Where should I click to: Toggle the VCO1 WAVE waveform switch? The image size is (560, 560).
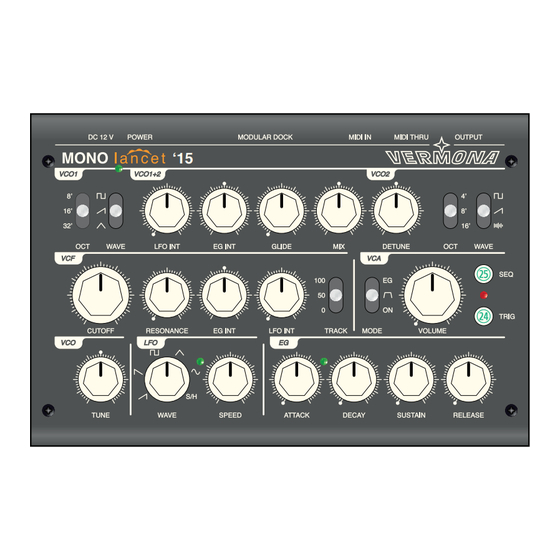coord(116,211)
